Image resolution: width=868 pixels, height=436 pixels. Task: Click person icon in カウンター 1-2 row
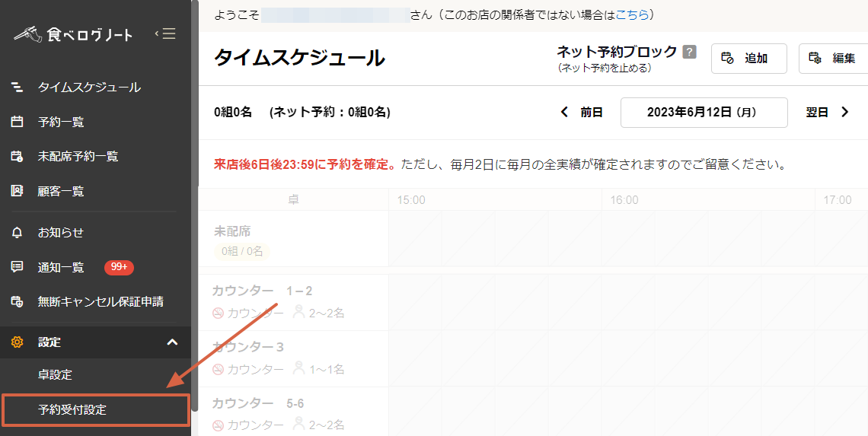[x=299, y=312]
